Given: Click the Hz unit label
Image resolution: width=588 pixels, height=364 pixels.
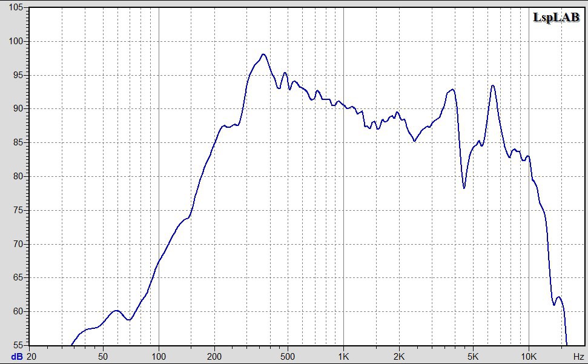Looking at the screenshot, I should [x=578, y=357].
